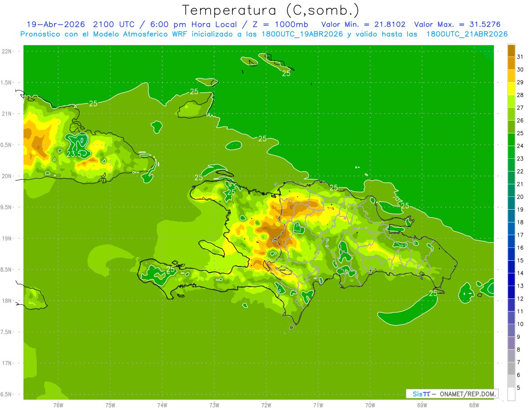Screen dimensions: 532x411
Task: Click the Valor Max. = 31.5276 text
Action: 457,24
